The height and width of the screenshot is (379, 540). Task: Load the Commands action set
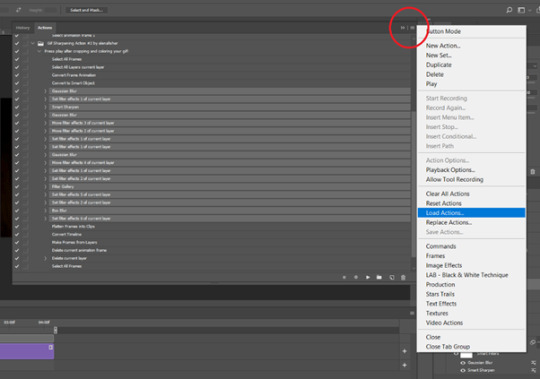point(471,246)
